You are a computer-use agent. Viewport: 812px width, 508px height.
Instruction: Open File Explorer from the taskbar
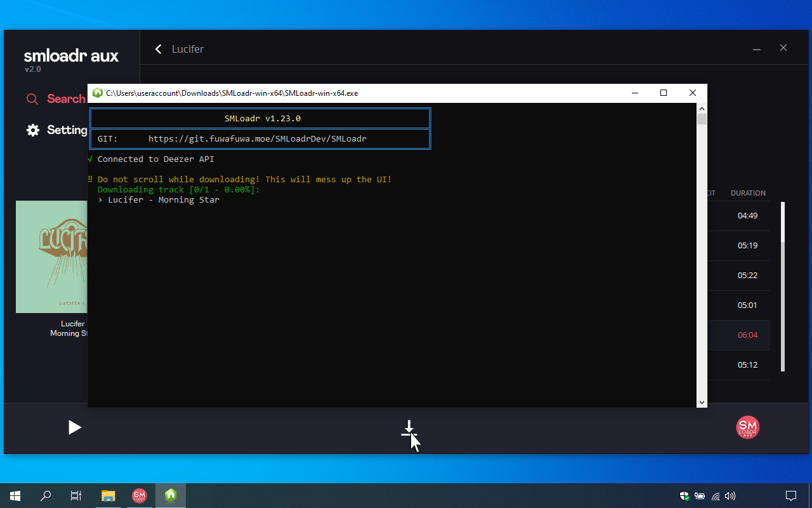(108, 496)
